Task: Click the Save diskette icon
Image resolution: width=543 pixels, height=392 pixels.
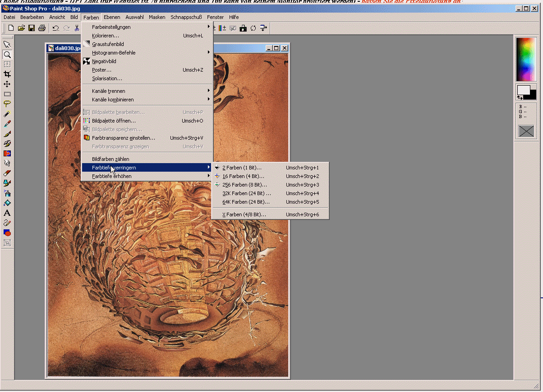Action: tap(32, 28)
